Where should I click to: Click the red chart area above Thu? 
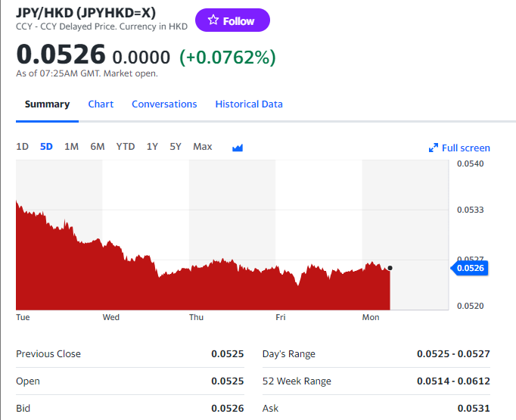point(197,291)
